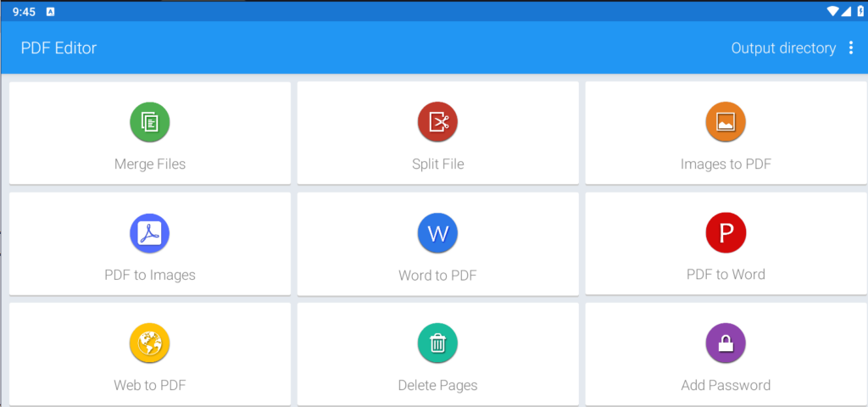Open the yellow globe Web to PDF icon
This screenshot has height=407, width=868.
coord(149,343)
